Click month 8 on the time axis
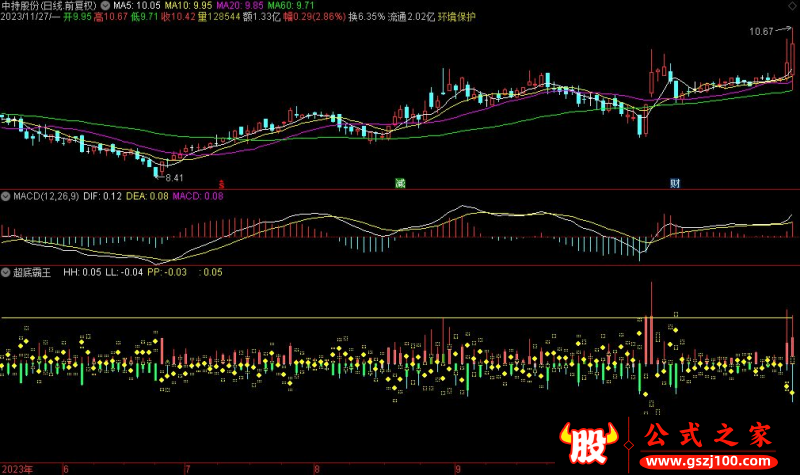 click(x=316, y=468)
